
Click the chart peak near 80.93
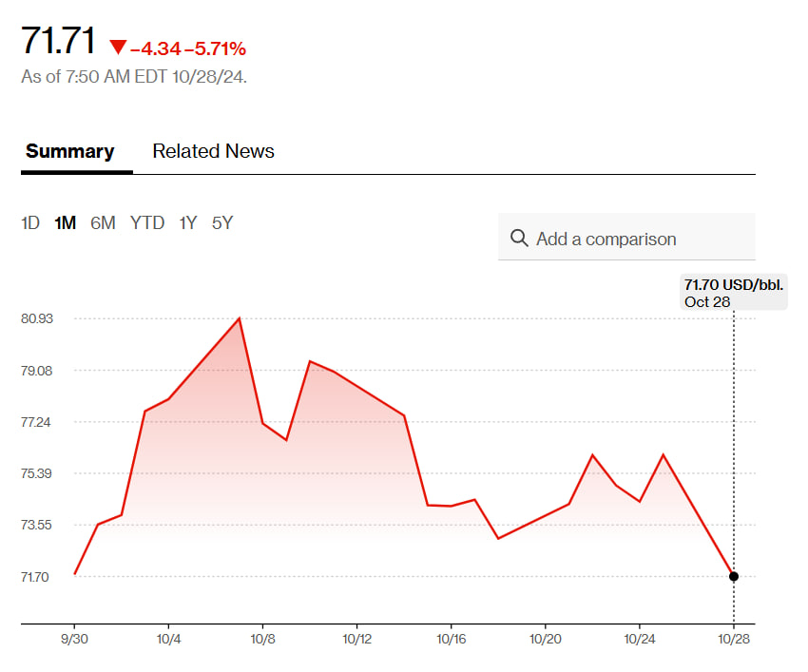pos(239,318)
